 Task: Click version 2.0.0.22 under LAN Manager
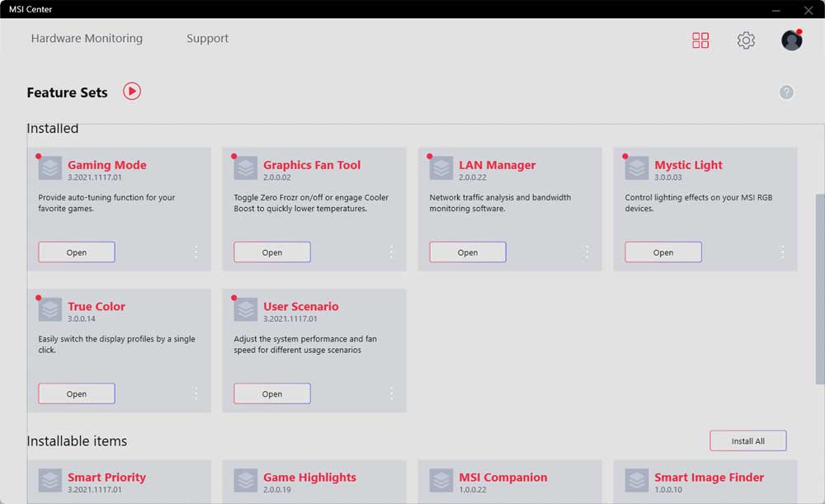point(473,177)
